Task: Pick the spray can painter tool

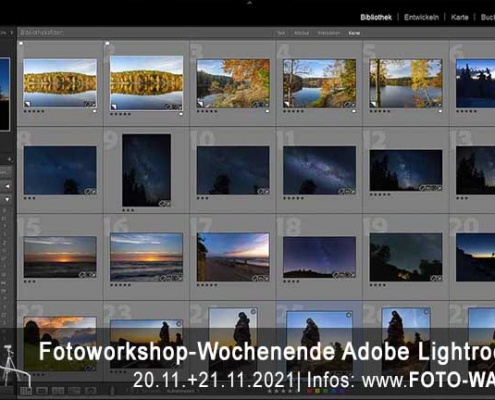Action: (x=112, y=390)
